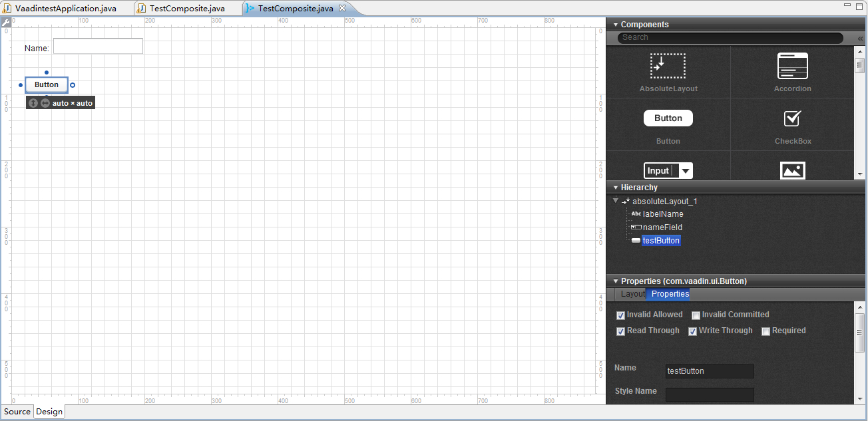
Task: Click the wrench settings icon at ruler corner
Action: click(x=6, y=22)
